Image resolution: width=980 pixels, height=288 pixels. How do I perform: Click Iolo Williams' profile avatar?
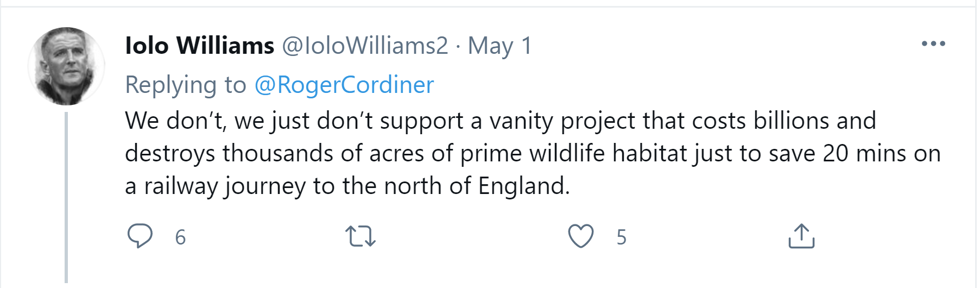(66, 66)
